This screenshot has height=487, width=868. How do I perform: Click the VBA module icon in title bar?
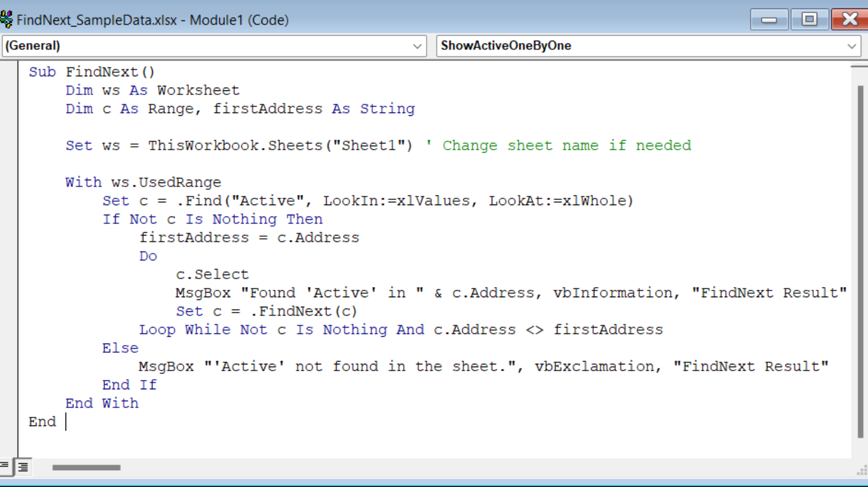(6, 20)
